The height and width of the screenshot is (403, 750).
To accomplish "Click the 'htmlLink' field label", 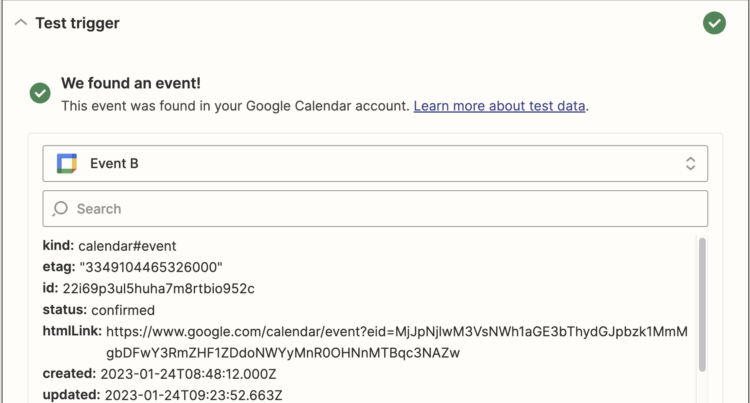I will [x=72, y=331].
